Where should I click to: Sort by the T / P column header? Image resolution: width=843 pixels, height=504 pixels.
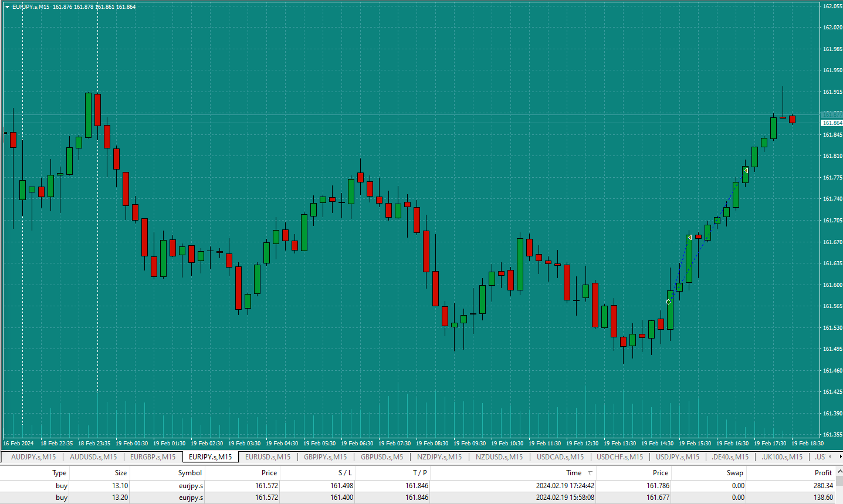point(420,473)
